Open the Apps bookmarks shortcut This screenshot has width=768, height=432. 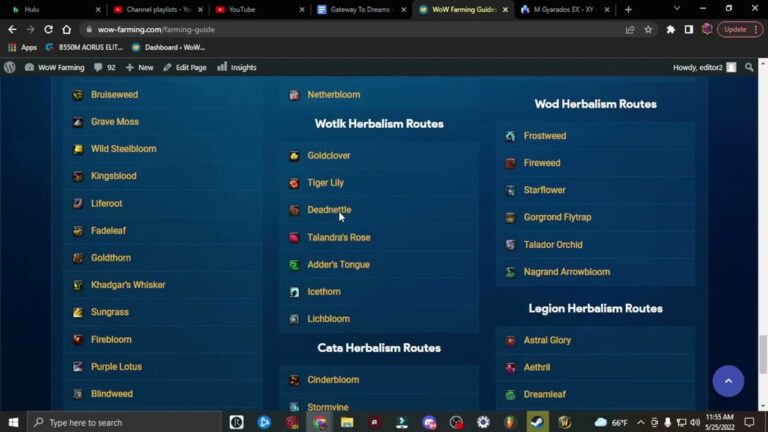[22, 48]
